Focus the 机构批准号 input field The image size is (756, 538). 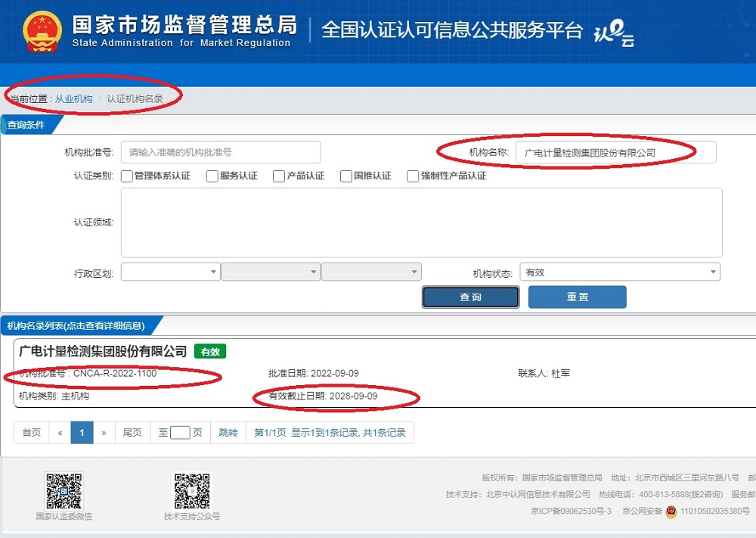[221, 152]
